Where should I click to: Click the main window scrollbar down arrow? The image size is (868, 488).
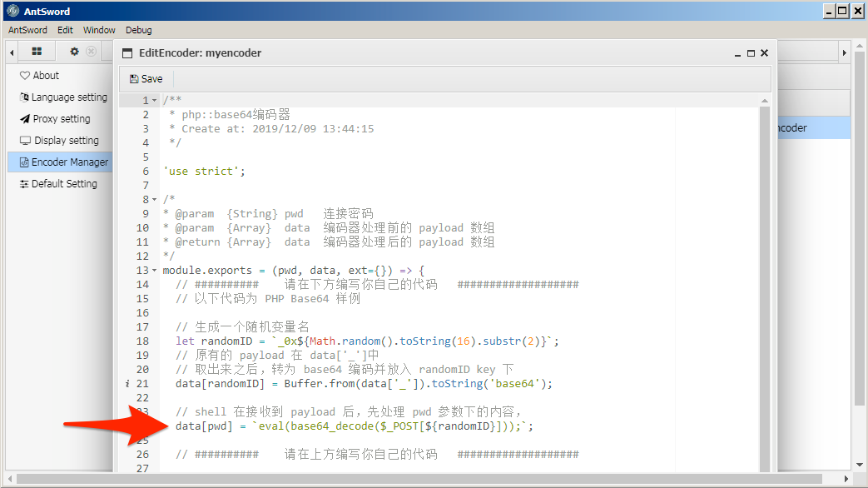click(859, 465)
